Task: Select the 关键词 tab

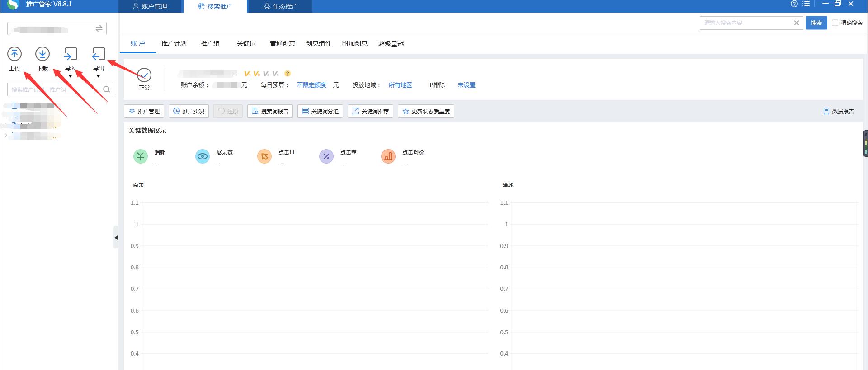Action: click(246, 43)
